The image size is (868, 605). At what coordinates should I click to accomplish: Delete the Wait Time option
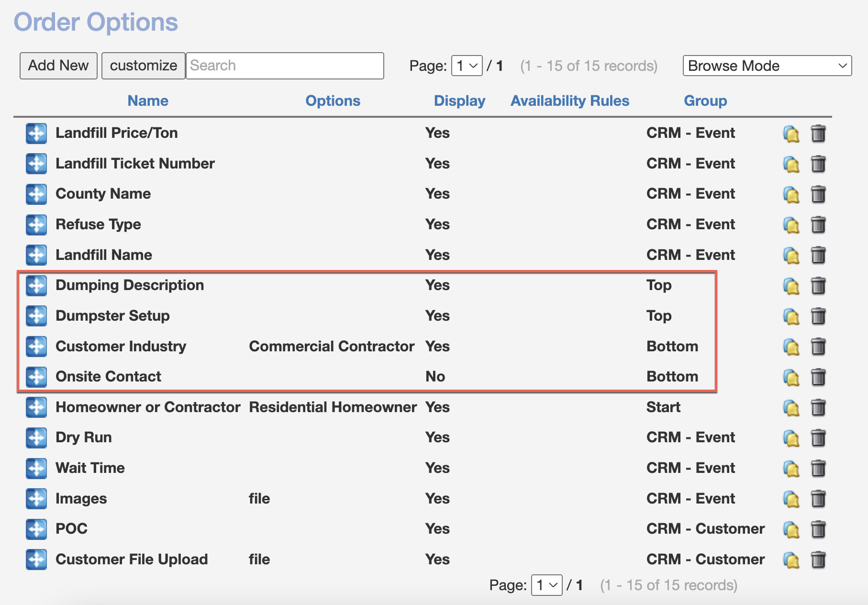[x=818, y=468]
